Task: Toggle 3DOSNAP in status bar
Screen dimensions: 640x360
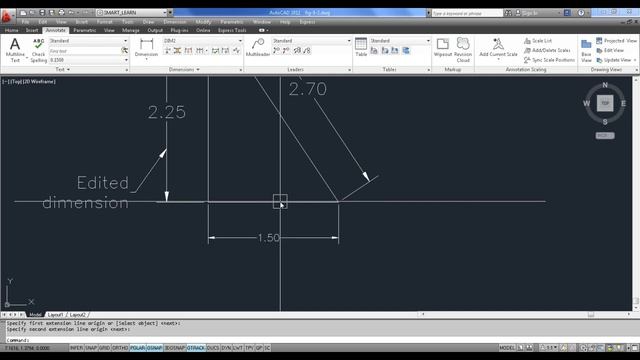Action: coord(175,348)
